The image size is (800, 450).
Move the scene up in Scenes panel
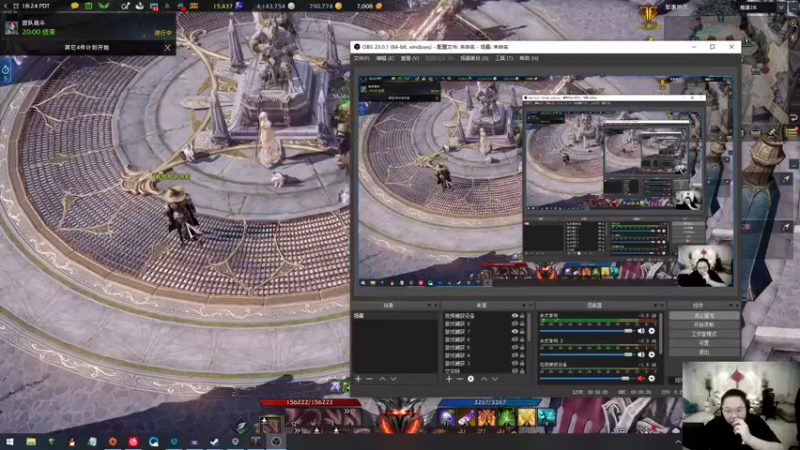(382, 379)
